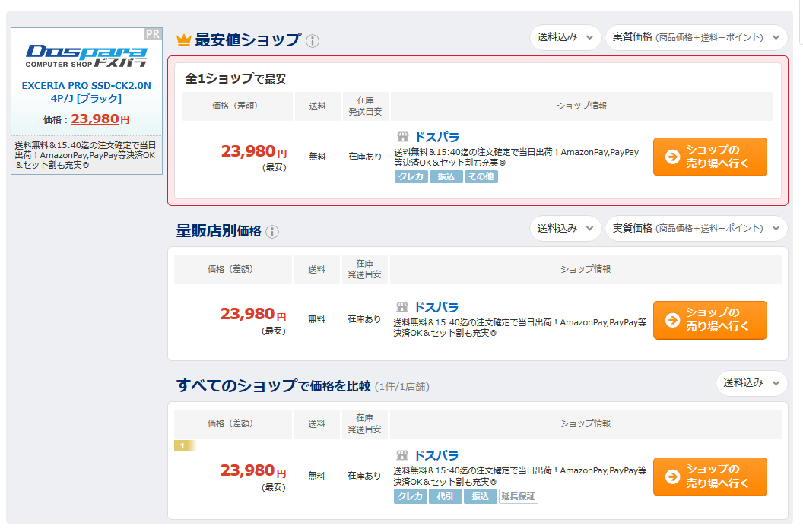Expand 送料込み dropdown in すべてのショップ section

pos(751,383)
